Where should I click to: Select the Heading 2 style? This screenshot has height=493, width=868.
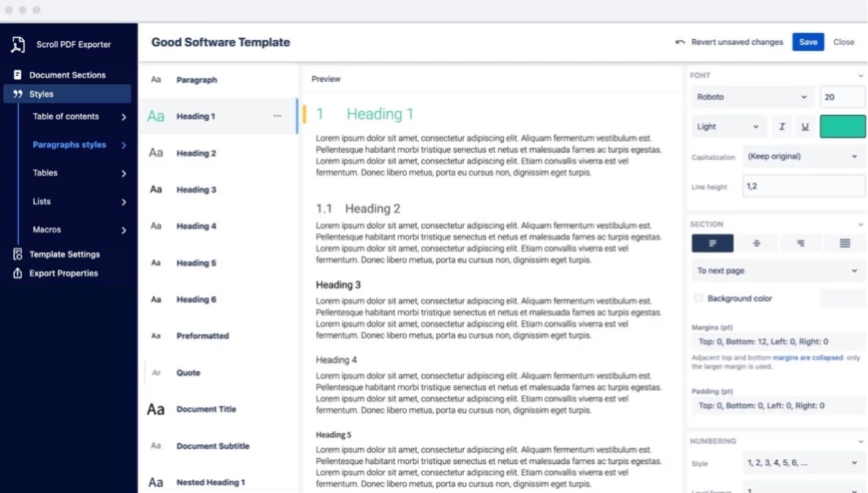(x=218, y=153)
